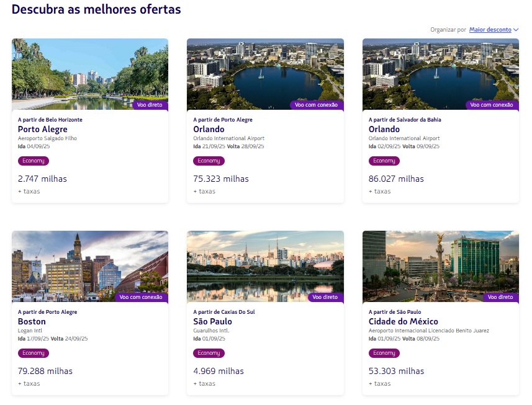Click the Boston destination title

pyautogui.click(x=32, y=321)
